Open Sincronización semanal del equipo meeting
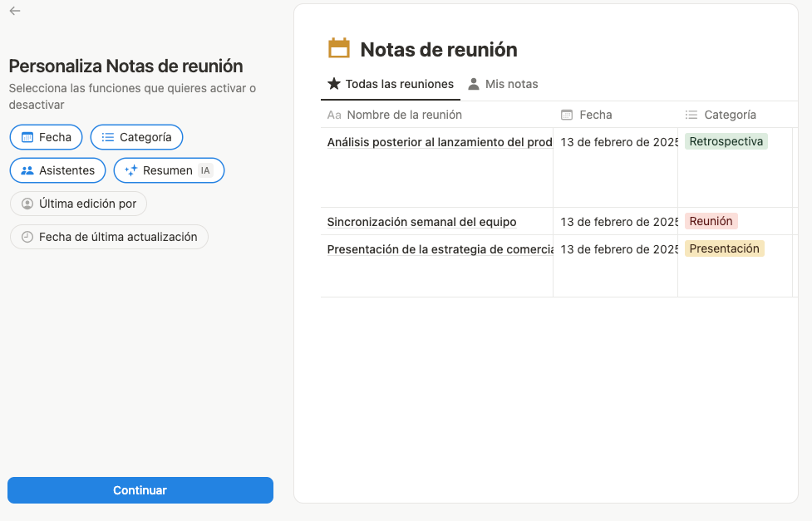This screenshot has width=812, height=521. [421, 222]
